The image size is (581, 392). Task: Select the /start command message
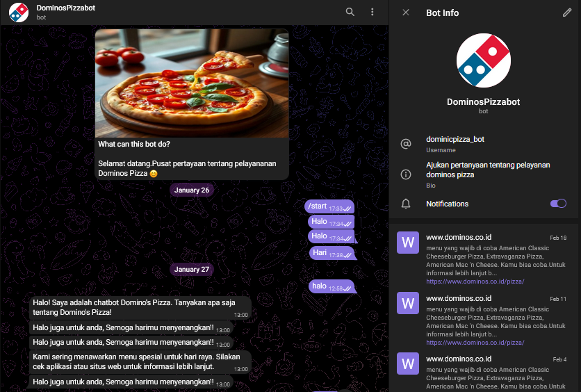(317, 206)
